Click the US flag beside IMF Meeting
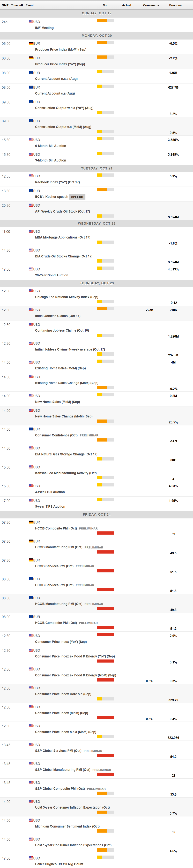 pos(31,22)
